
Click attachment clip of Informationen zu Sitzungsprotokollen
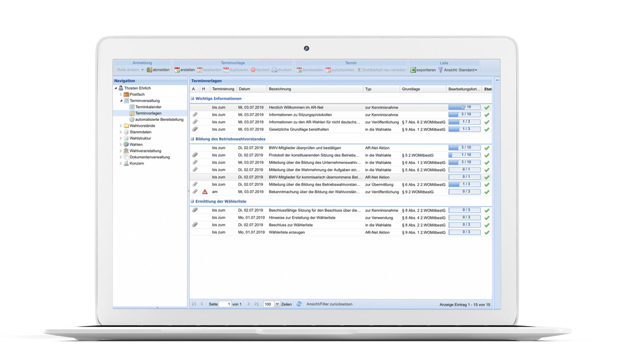[195, 115]
